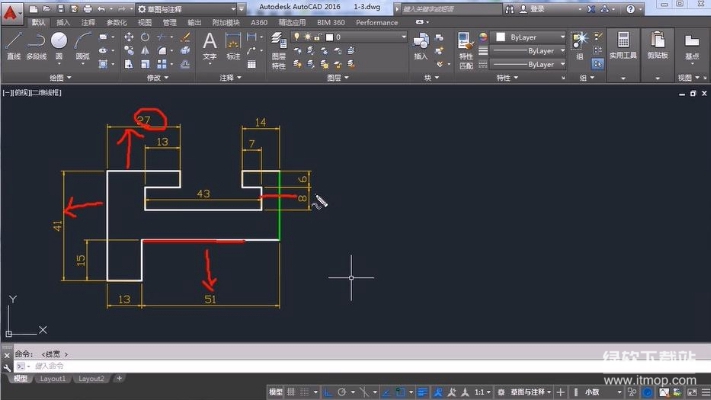Image resolution: width=711 pixels, height=400 pixels.
Task: Open the object color ByLayer swatch dropdown
Action: point(529,37)
